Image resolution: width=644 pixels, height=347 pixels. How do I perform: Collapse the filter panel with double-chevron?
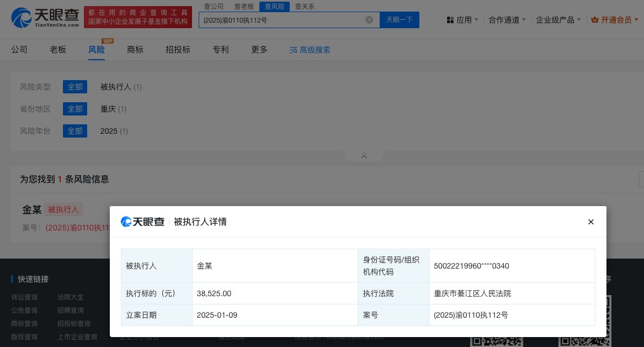click(364, 156)
